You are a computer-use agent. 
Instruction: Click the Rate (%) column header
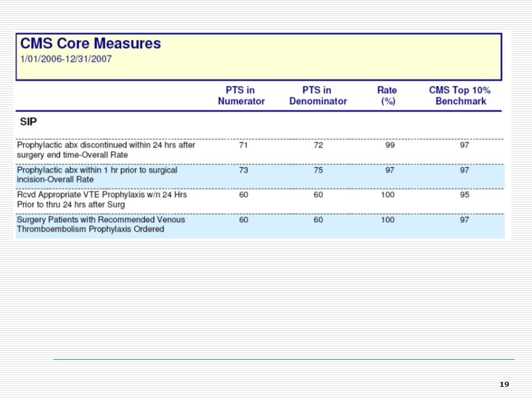tap(387, 96)
